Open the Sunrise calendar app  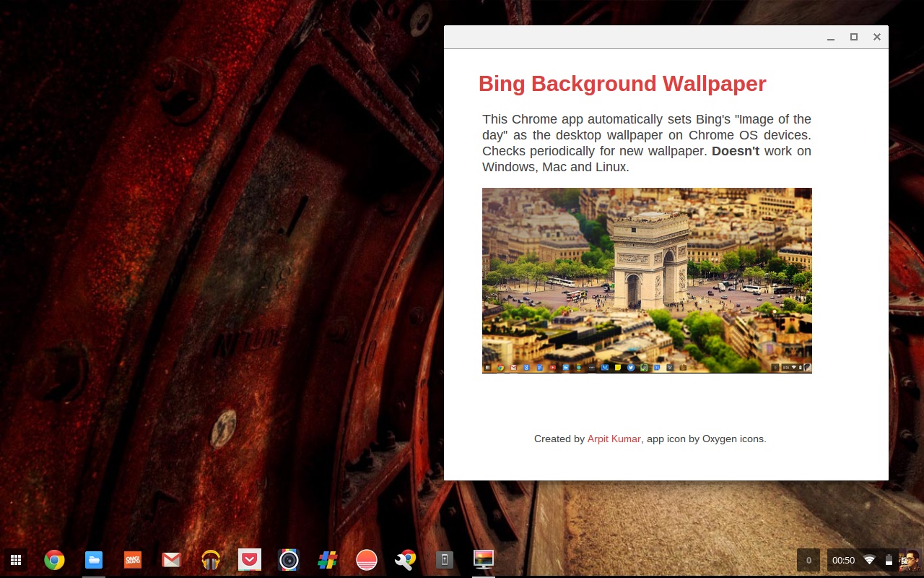point(367,560)
